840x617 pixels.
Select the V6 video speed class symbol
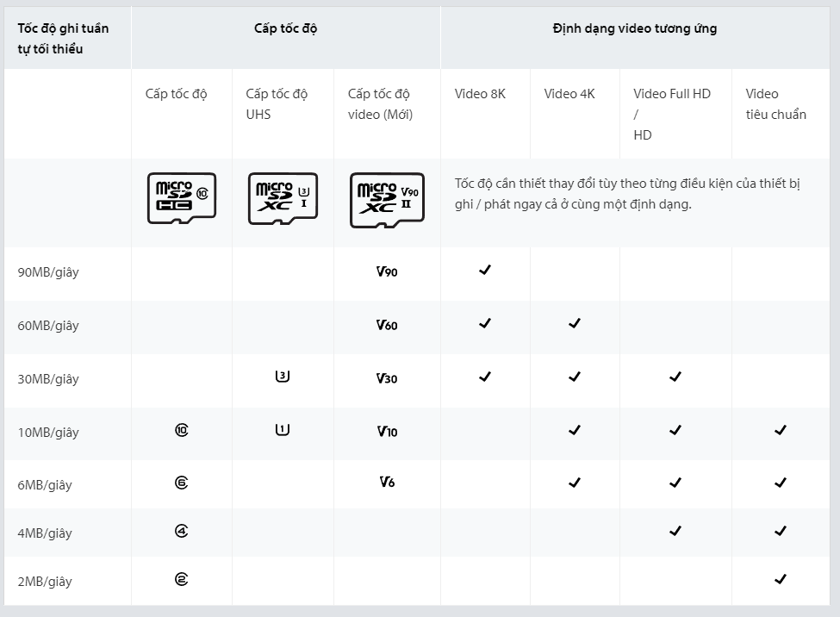coord(387,482)
